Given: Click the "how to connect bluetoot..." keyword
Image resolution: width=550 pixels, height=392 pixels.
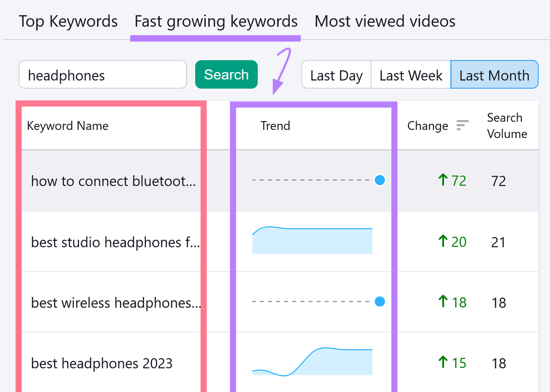Looking at the screenshot, I should pyautogui.click(x=113, y=181).
